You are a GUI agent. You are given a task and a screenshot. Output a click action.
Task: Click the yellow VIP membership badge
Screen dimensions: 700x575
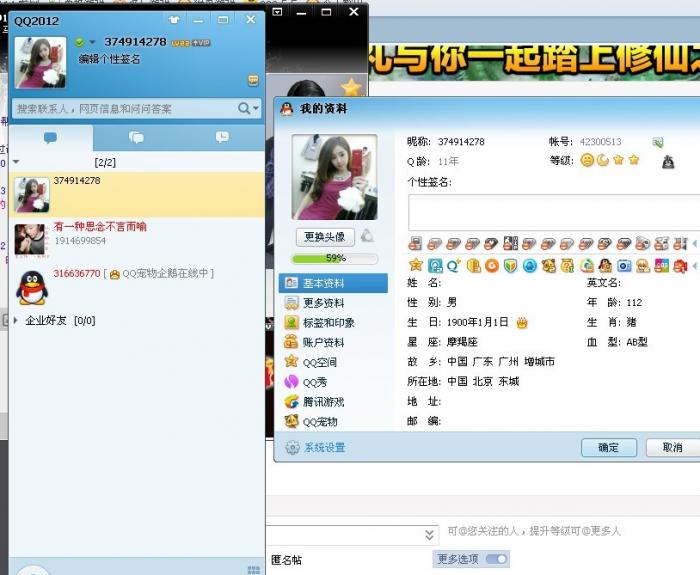[180, 43]
